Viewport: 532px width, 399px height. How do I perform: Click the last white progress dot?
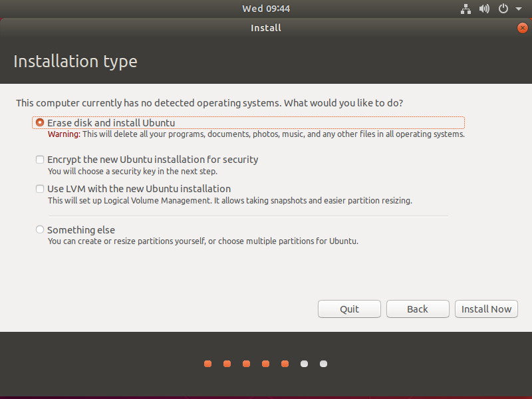pos(323,364)
